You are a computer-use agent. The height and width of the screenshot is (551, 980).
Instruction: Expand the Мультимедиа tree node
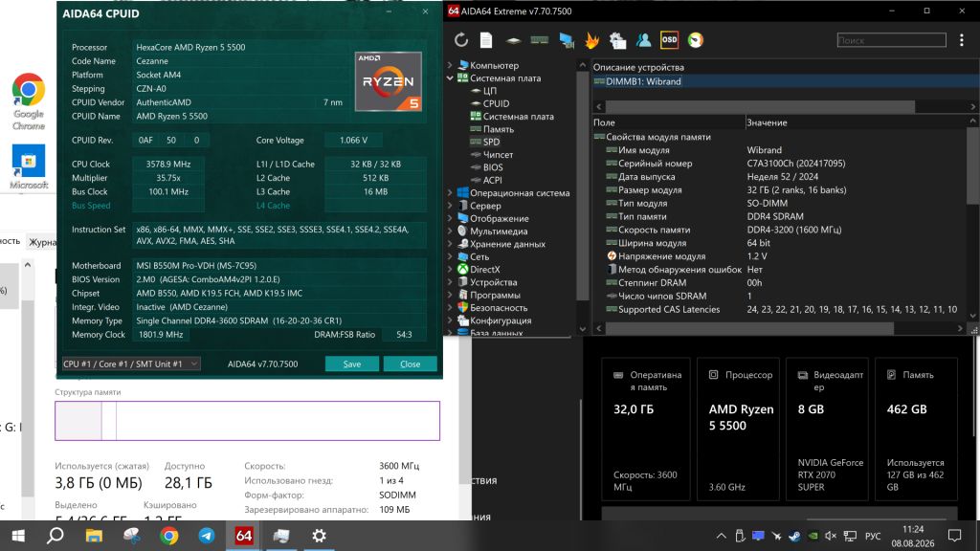tap(450, 231)
